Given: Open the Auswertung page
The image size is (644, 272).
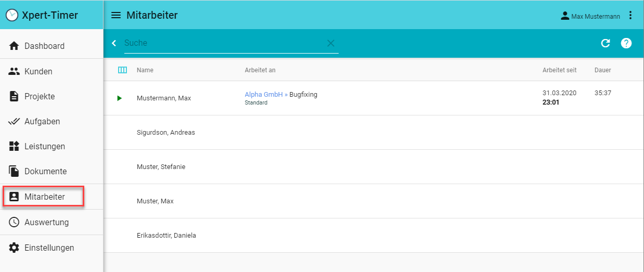Looking at the screenshot, I should coord(46,222).
